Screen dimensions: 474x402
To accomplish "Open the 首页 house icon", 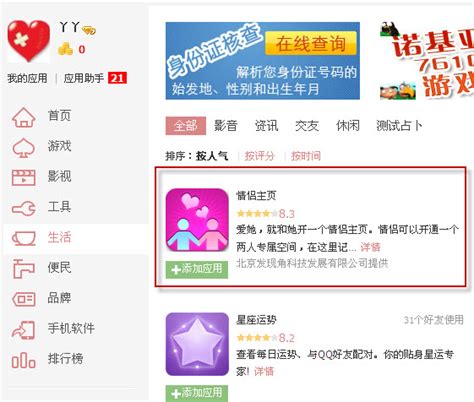I will 24,117.
